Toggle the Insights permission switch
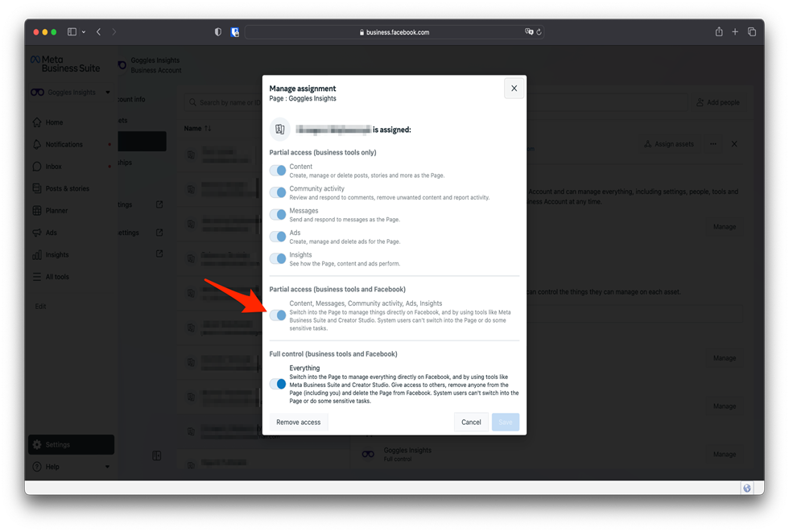The image size is (789, 532). pyautogui.click(x=278, y=258)
